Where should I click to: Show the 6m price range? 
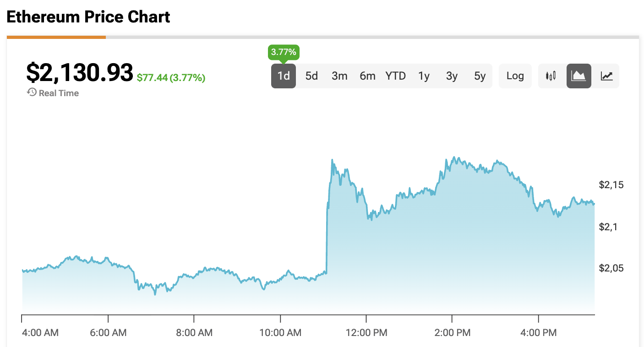367,76
